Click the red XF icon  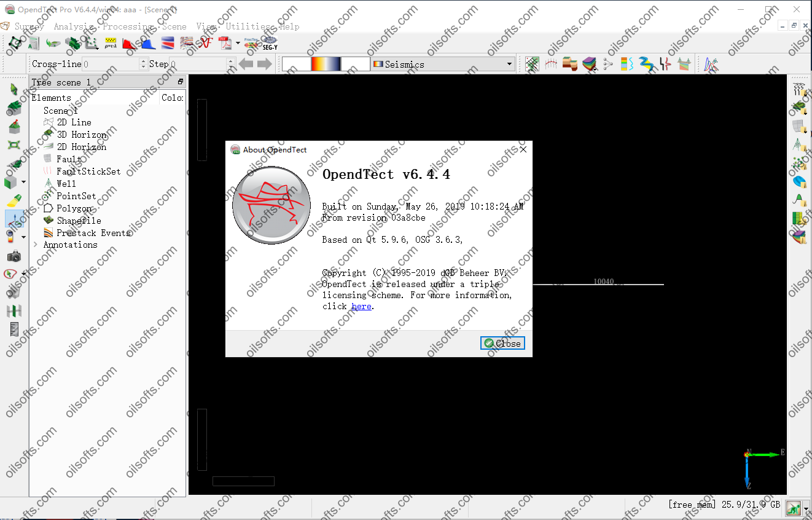[x=205, y=43]
